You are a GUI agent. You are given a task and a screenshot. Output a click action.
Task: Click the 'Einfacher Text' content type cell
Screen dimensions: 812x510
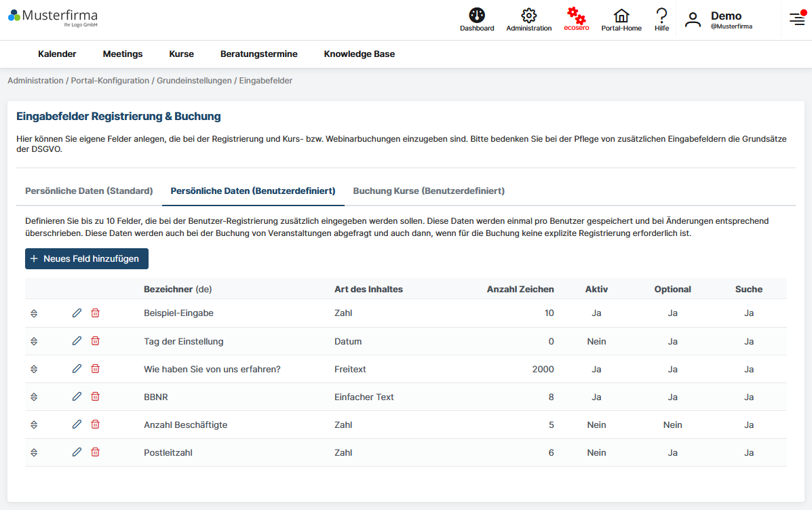tap(364, 397)
